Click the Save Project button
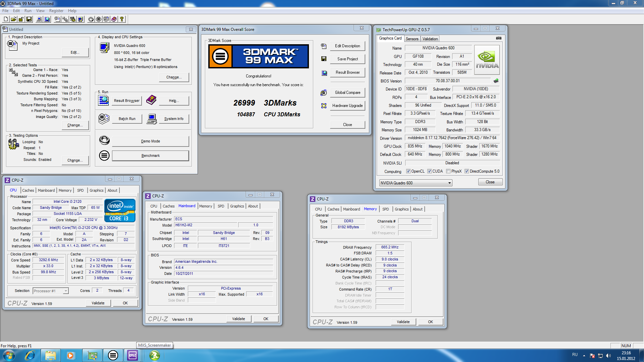The width and height of the screenshot is (644, 362). click(347, 59)
